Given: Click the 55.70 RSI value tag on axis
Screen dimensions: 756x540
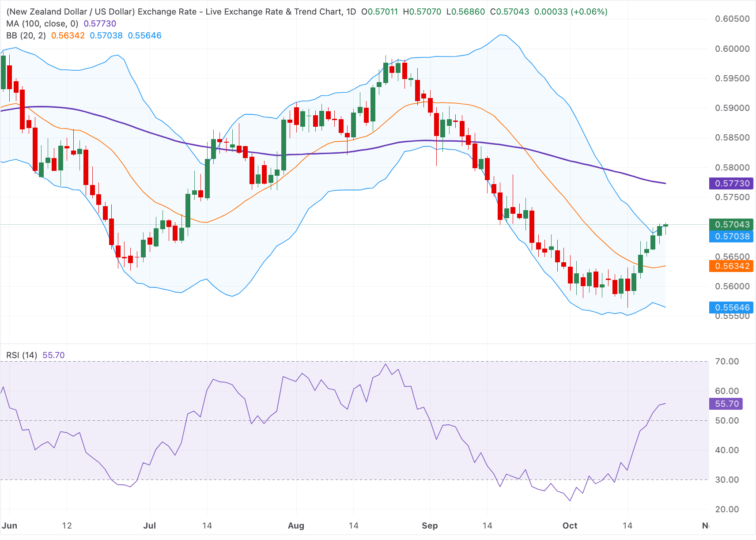Looking at the screenshot, I should click(726, 404).
